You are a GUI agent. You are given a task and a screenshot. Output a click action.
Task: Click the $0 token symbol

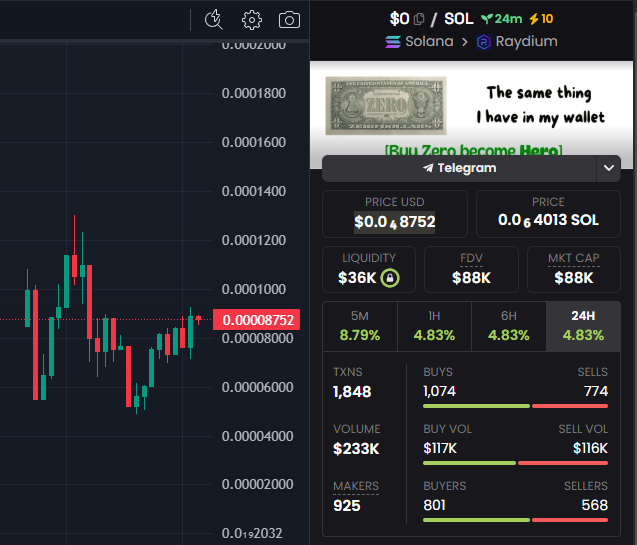(x=399, y=19)
